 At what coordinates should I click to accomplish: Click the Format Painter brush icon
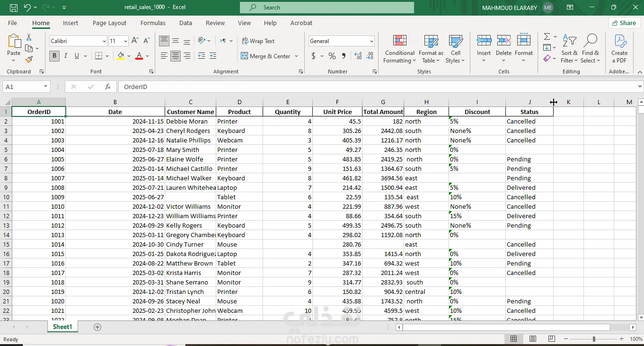click(29, 60)
